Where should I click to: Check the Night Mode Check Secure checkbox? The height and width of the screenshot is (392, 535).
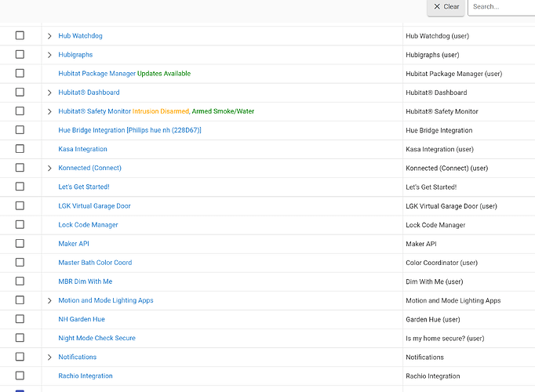pyautogui.click(x=20, y=338)
